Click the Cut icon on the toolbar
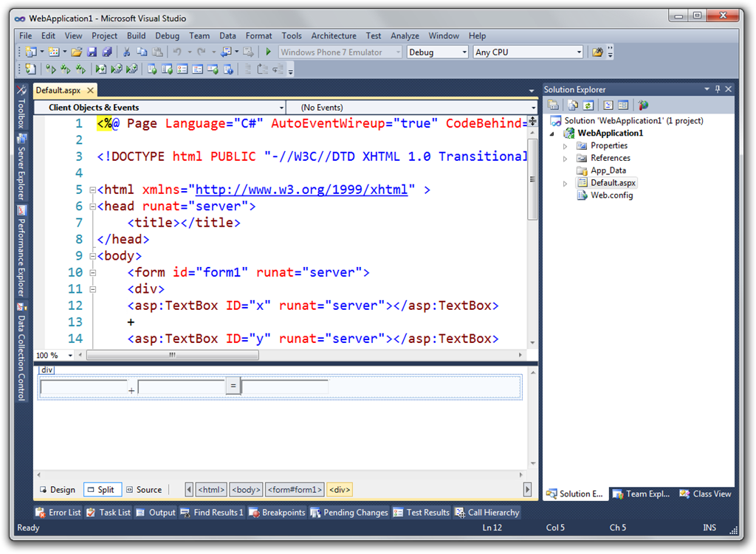Viewport: 756px width, 554px height. coord(126,52)
